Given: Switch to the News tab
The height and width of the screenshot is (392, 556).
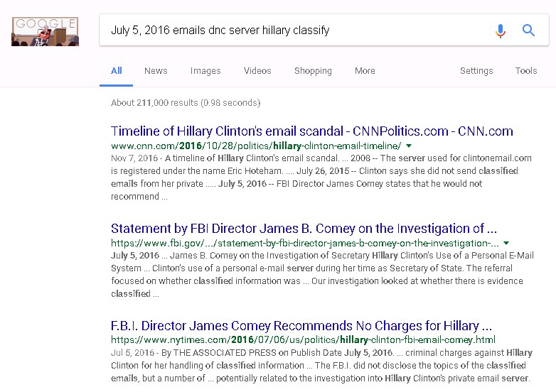Looking at the screenshot, I should point(156,70).
